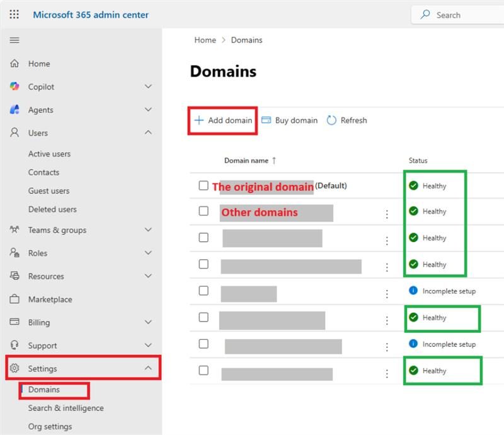Open Marketplace in the sidebar
504x435 pixels.
point(50,299)
